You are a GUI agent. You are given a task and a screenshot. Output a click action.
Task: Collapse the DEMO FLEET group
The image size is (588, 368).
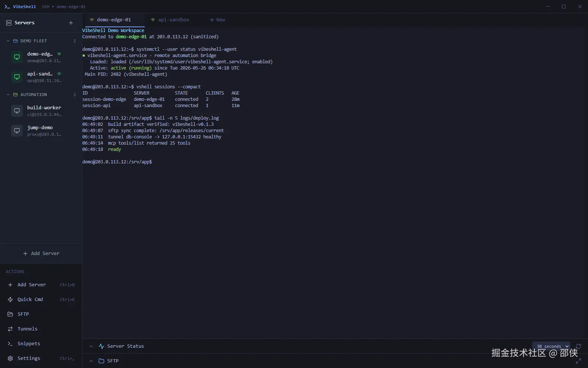(x=8, y=41)
